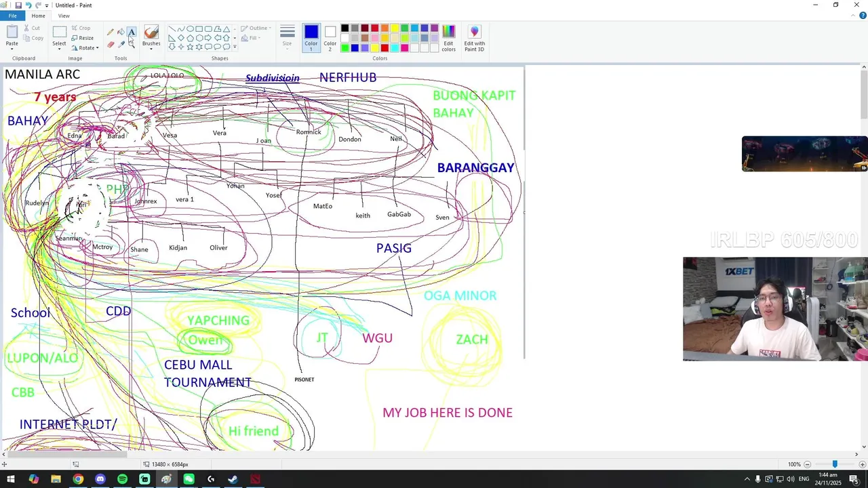Click the Redo arrow icon
The height and width of the screenshot is (488, 868).
click(38, 5)
